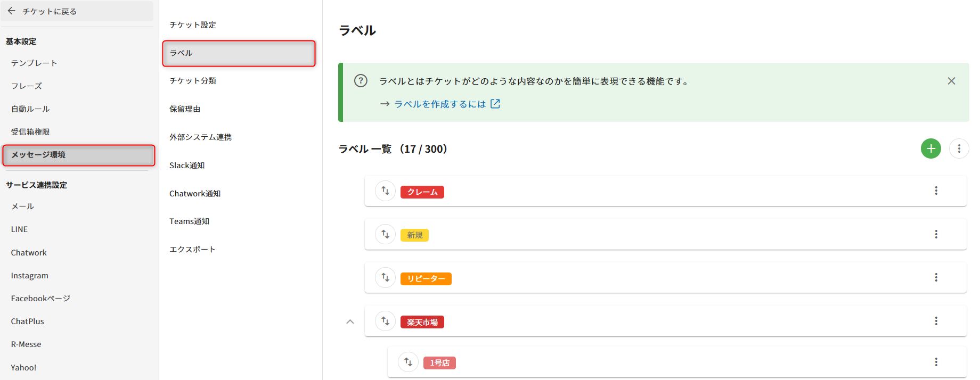Open the three-dot menu for クレーム row
This screenshot has height=380, width=980.
[936, 191]
